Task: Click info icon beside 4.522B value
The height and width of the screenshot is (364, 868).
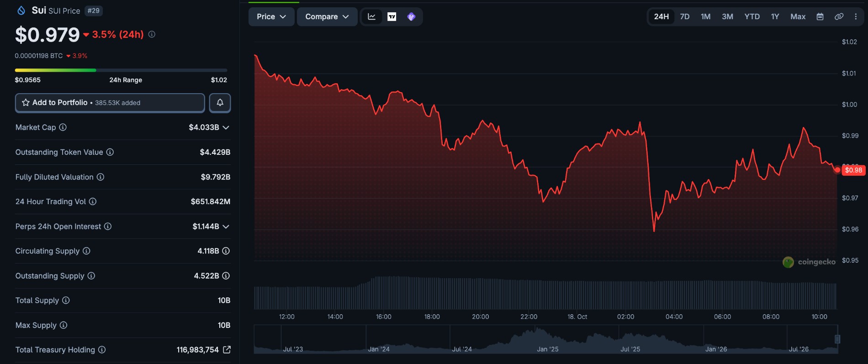Action: (x=226, y=275)
